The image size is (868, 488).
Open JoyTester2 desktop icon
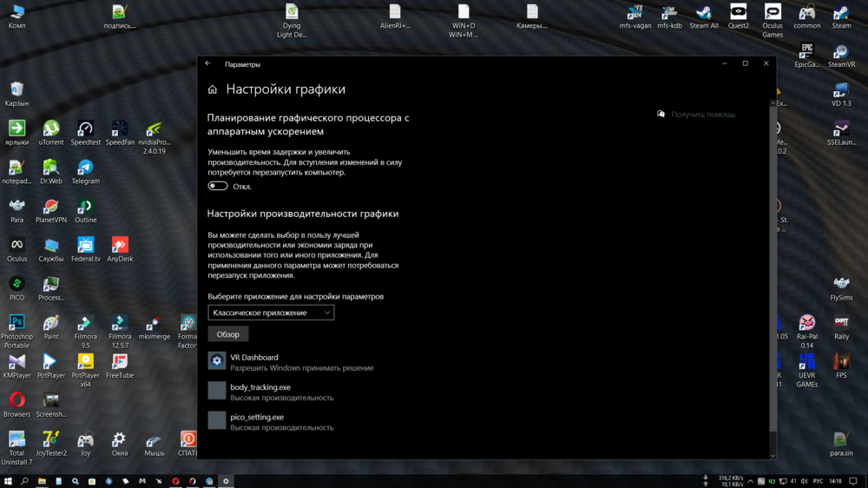click(51, 444)
